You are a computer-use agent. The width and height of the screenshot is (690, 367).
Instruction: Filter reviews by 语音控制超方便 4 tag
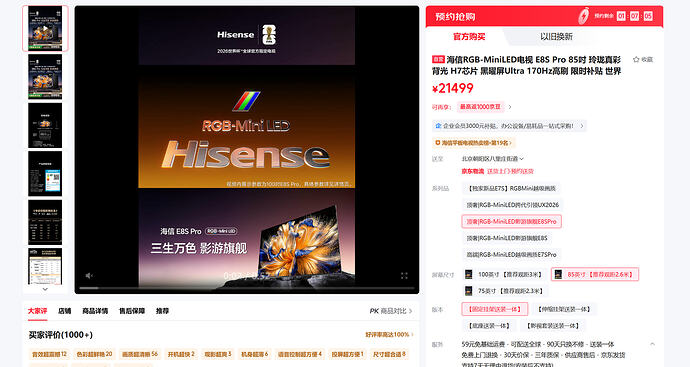[300, 354]
